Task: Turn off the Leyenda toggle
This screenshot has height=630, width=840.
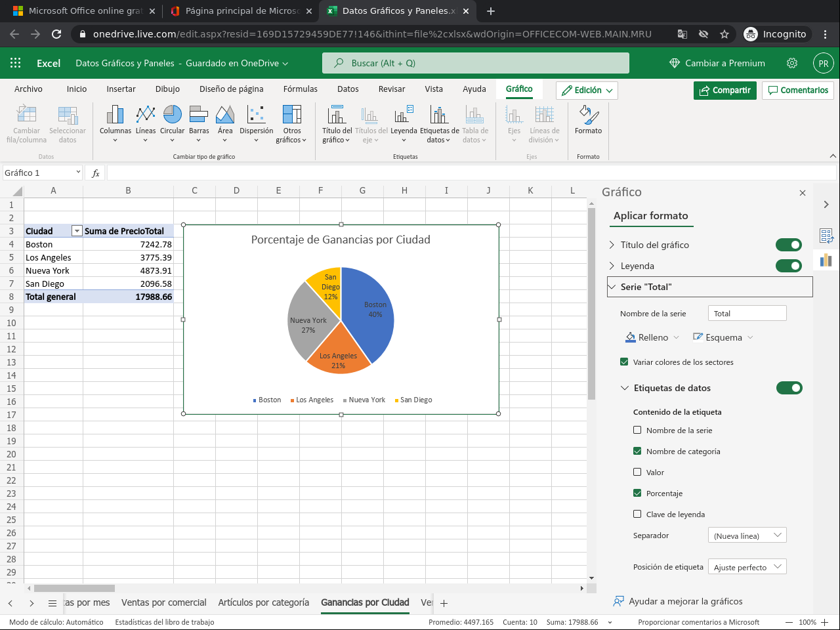Action: click(x=788, y=266)
